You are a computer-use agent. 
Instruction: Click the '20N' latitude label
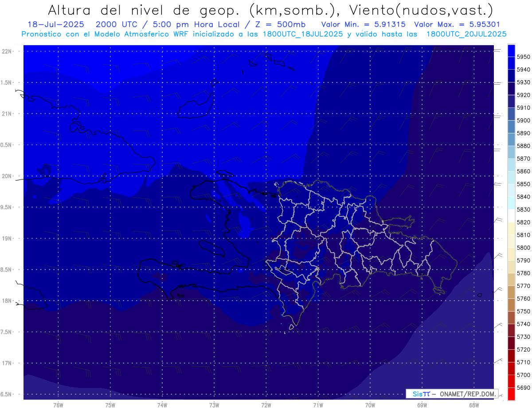click(x=7, y=176)
